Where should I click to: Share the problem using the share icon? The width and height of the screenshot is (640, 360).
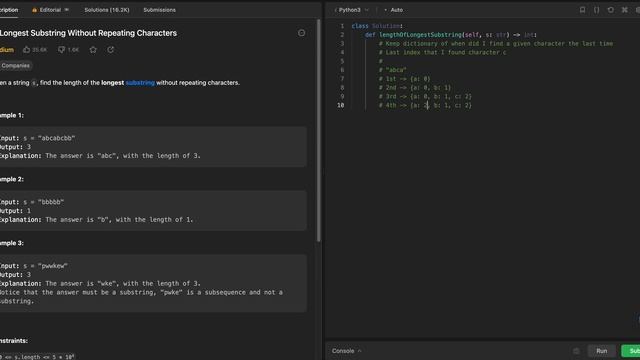[x=111, y=50]
